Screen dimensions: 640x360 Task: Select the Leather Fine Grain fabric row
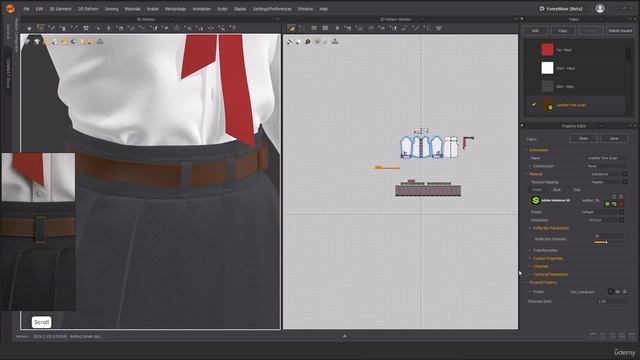576,105
